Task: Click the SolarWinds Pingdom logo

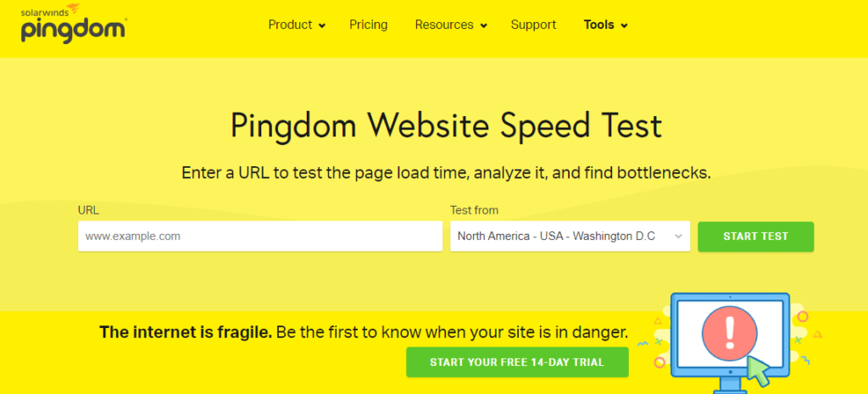Action: (x=75, y=23)
